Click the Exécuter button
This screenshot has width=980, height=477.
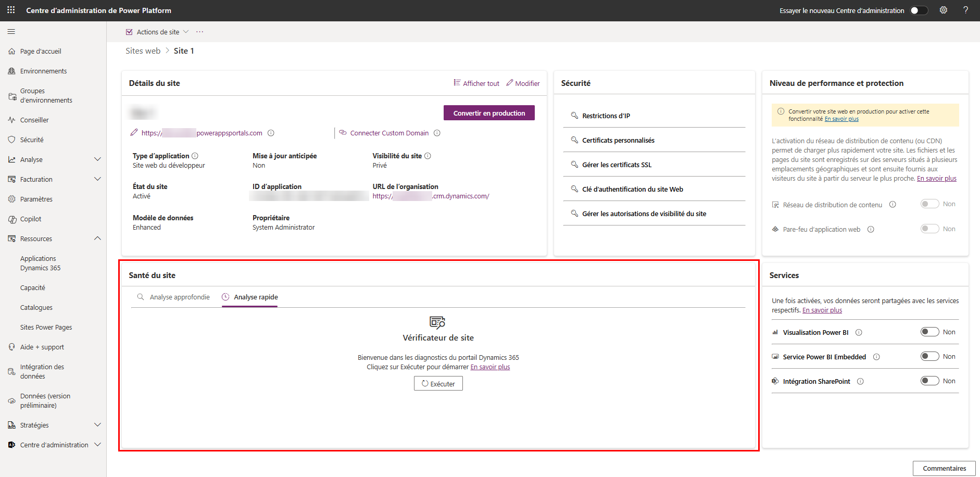tap(438, 384)
